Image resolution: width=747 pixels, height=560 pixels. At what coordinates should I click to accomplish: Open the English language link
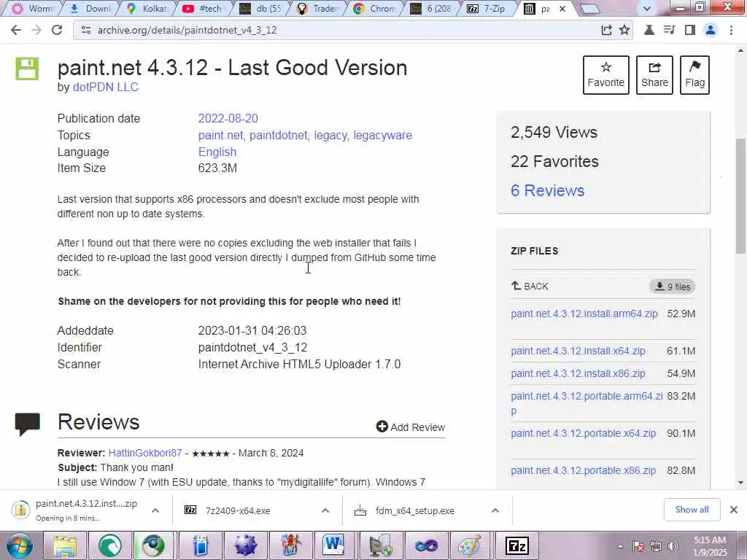coord(217,152)
